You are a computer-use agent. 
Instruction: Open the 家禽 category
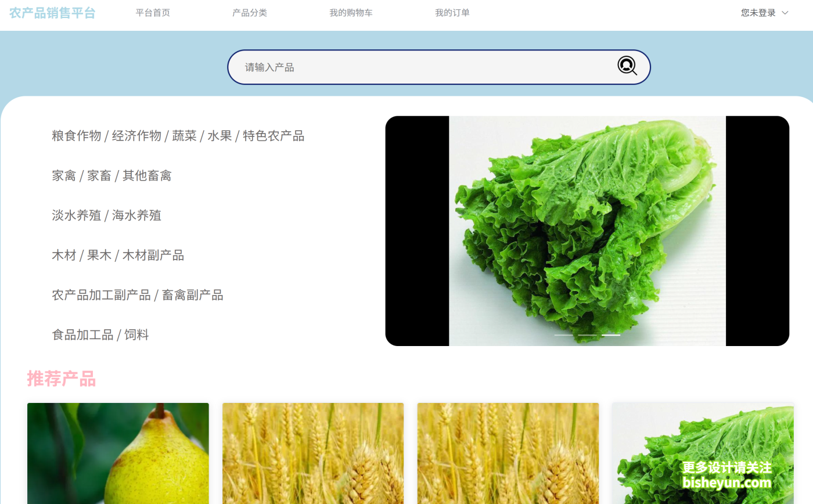[64, 175]
